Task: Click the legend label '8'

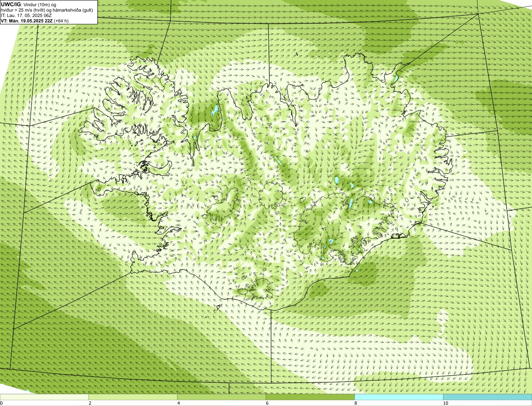Action: 356,403
